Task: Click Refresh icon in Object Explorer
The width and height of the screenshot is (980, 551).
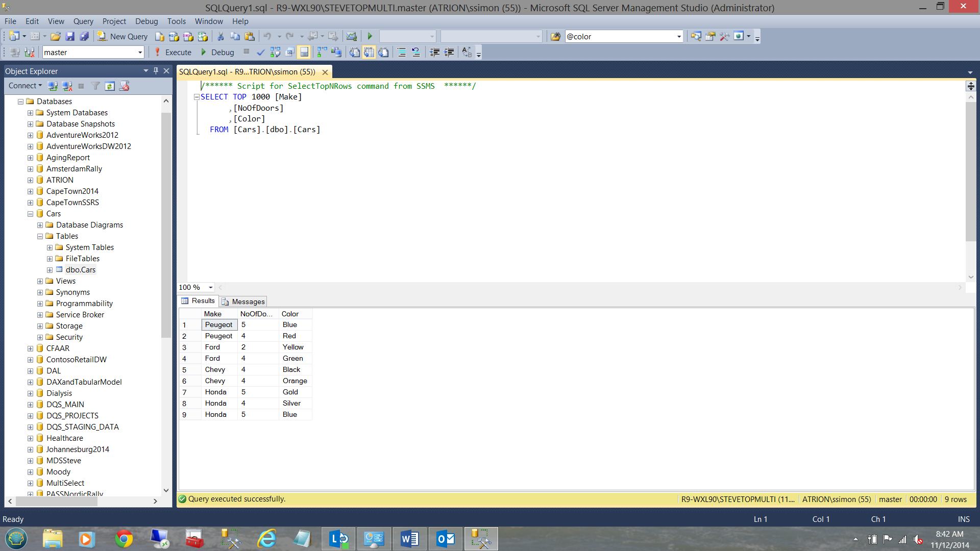Action: pos(110,86)
